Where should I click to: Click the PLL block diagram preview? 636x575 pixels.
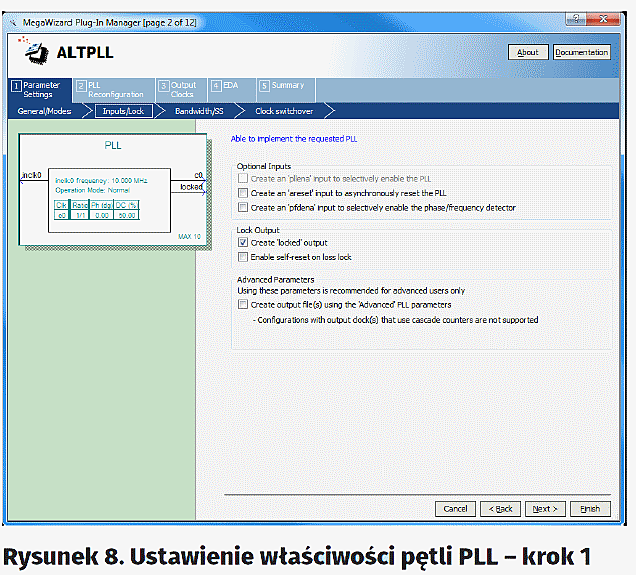pyautogui.click(x=112, y=190)
